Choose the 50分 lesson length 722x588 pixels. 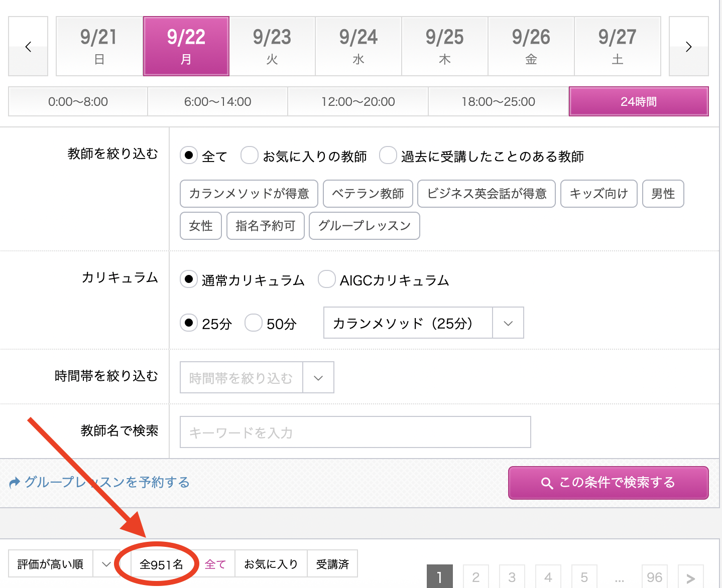click(254, 323)
